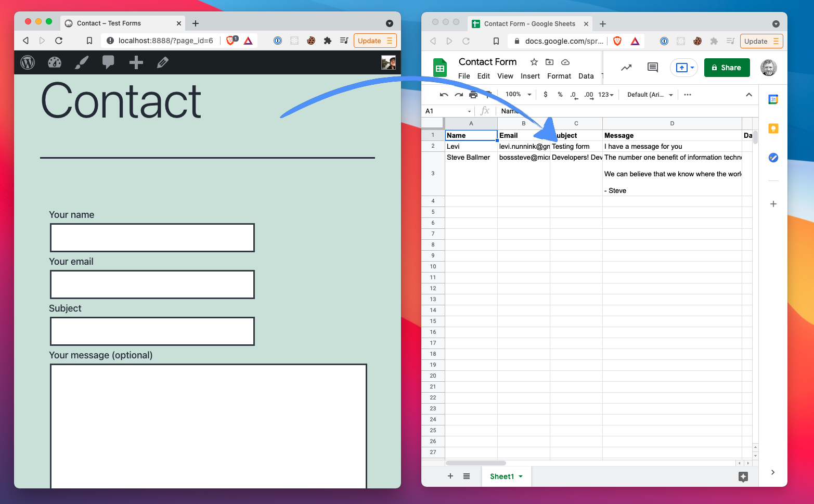814x504 pixels.
Task: Select the cell containing Steve Ballmer
Action: tap(471, 174)
